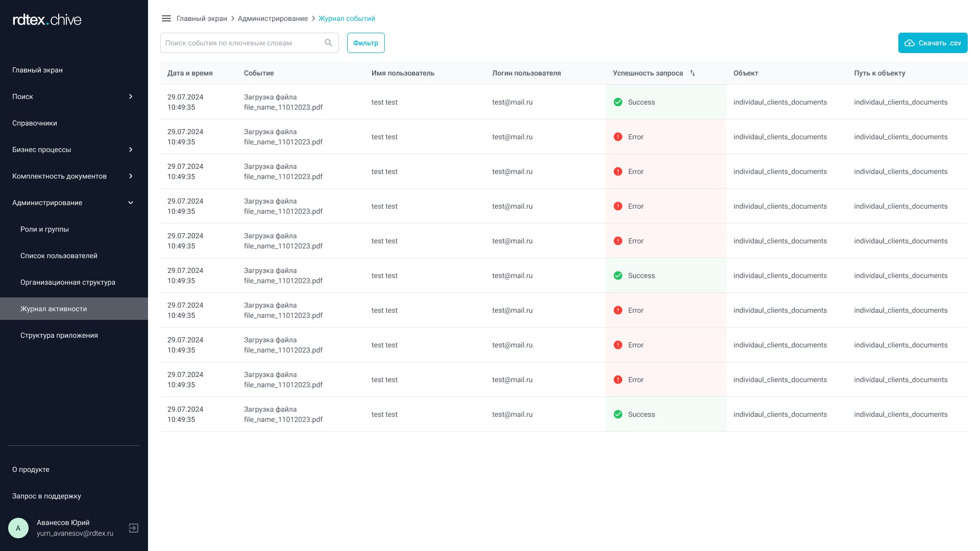Open Справочники from the sidebar

click(35, 123)
